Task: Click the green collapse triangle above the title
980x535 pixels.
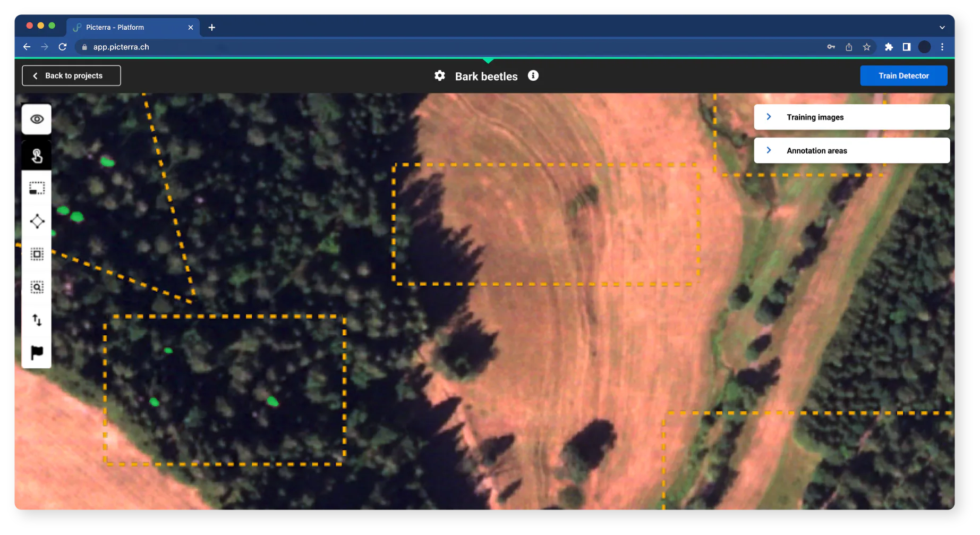Action: [x=488, y=61]
